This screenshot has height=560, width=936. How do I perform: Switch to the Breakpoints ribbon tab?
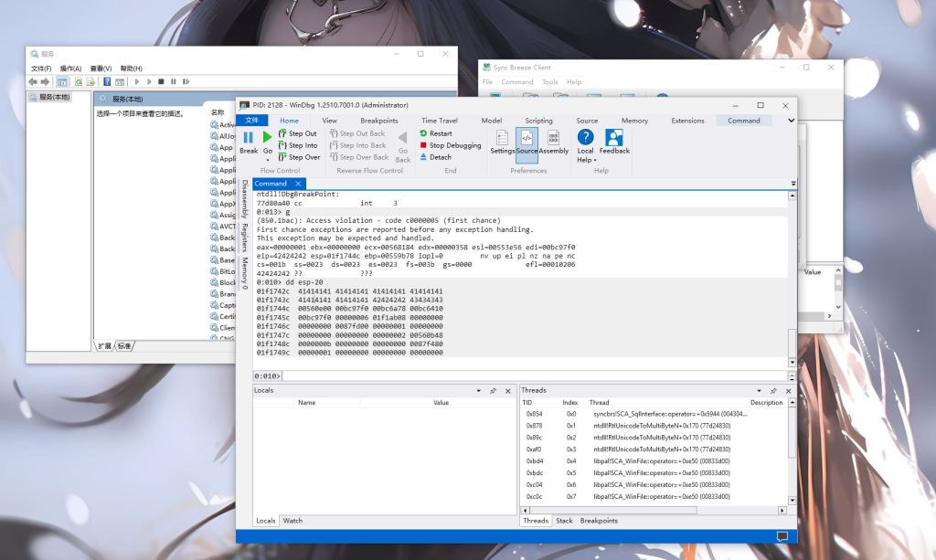[378, 121]
